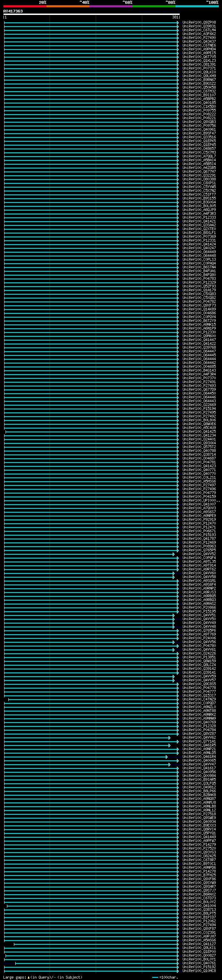Click the alignment bar arrowhead for UniRef100_Q4VV52
This screenshot has width=222, height=980.
click(x=174, y=554)
